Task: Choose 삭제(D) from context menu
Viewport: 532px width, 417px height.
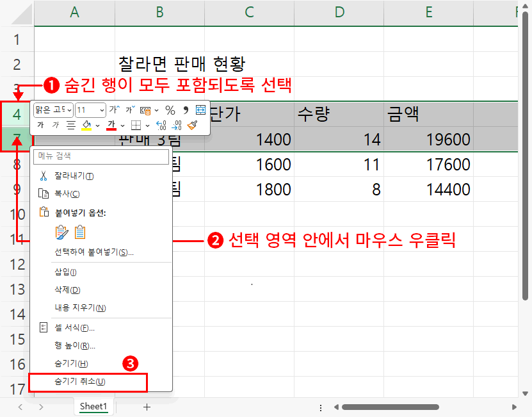Action: pyautogui.click(x=101, y=290)
